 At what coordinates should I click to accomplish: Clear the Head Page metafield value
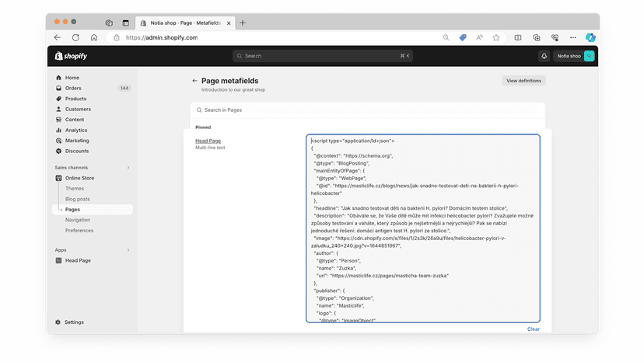[533, 329]
